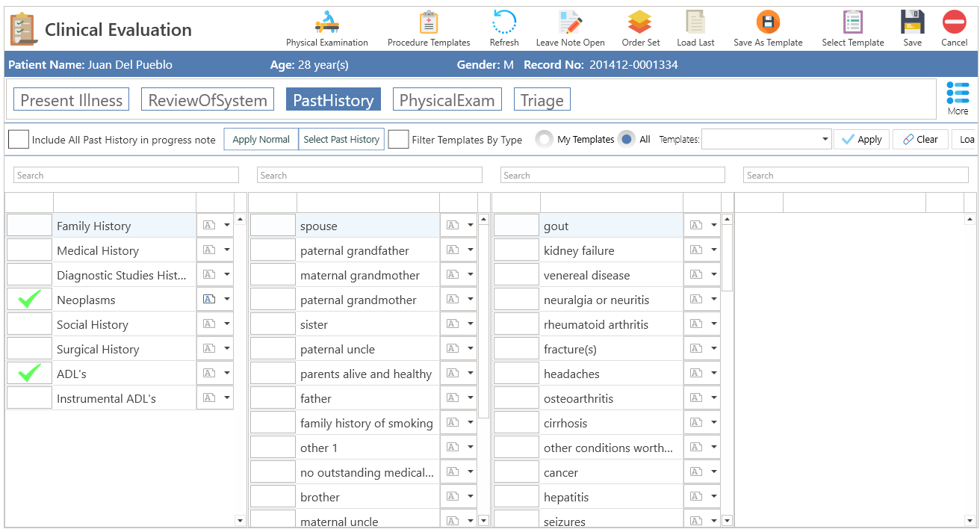980x532 pixels.
Task: Check the Surgical History box
Action: (29, 349)
